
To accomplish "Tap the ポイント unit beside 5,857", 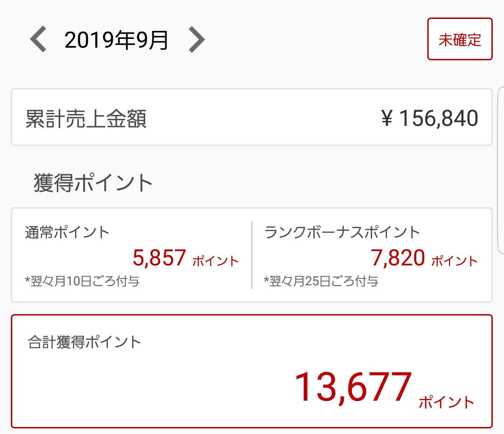I will pos(216,261).
